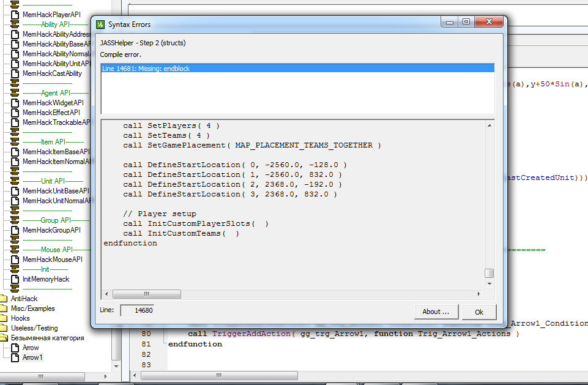Open the Misc/Examples folder
588x385 pixels.
coord(32,308)
